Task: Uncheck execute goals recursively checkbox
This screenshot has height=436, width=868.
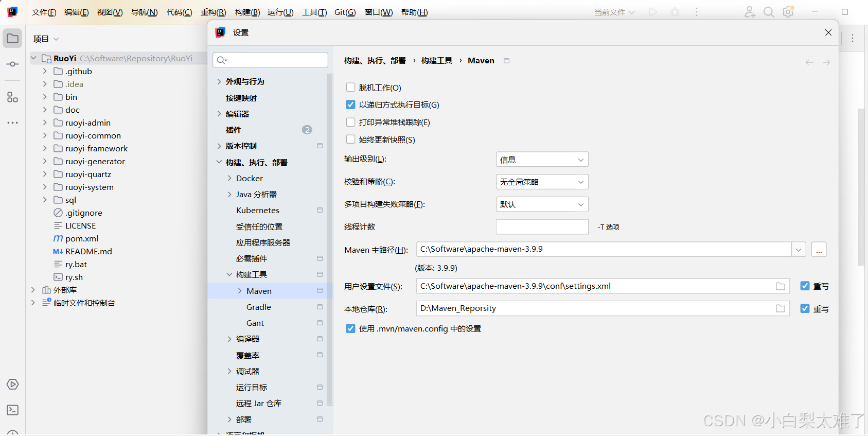Action: pos(350,104)
